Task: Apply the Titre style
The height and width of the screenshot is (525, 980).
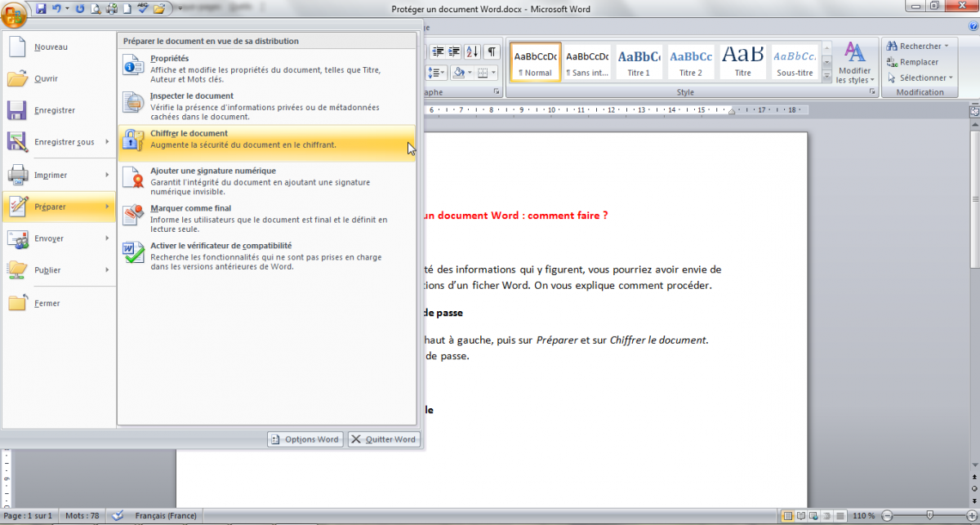Action: 742,62
